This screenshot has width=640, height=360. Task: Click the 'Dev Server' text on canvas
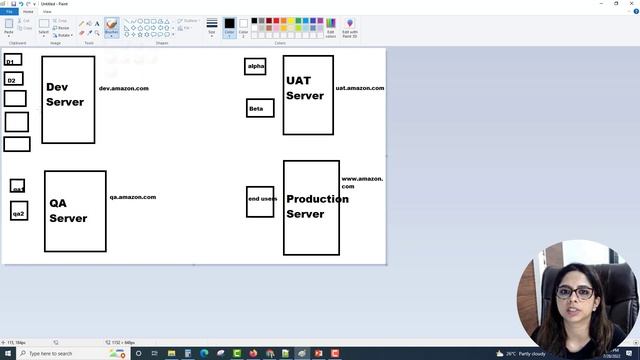tap(65, 94)
